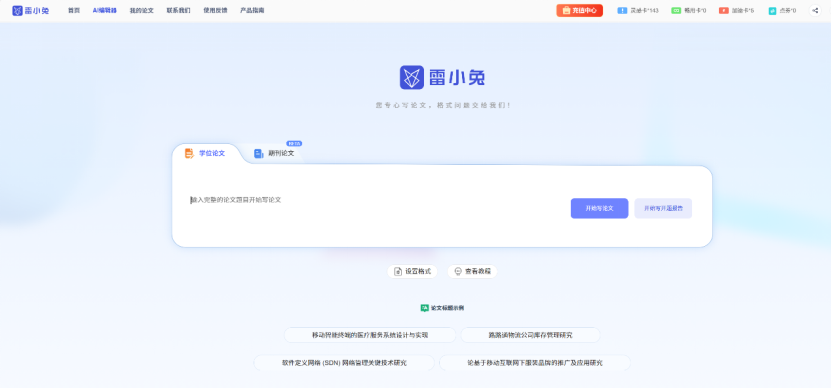Image resolution: width=831 pixels, height=388 pixels.
Task: Open the 联系我们 menu item
Action: (179, 11)
